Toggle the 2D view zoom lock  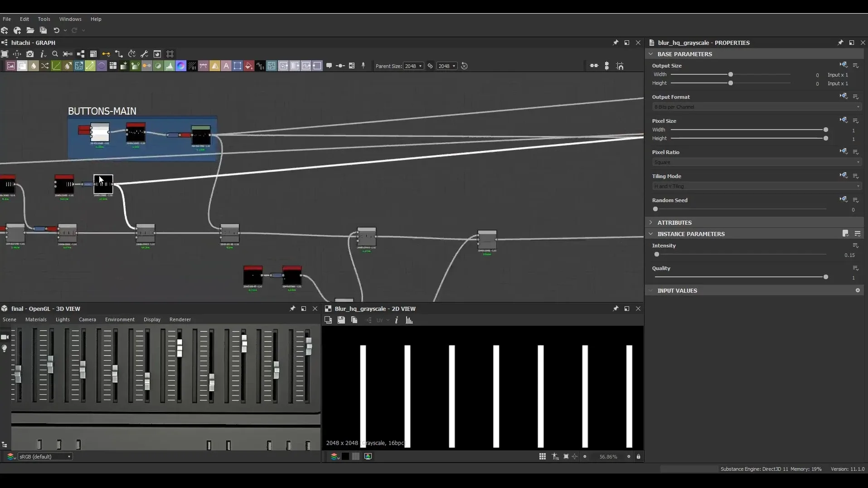pos(639,457)
